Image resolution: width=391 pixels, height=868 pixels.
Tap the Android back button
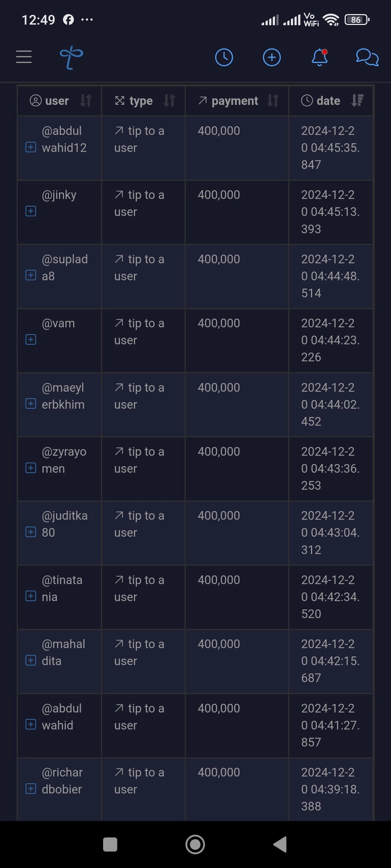(x=280, y=844)
